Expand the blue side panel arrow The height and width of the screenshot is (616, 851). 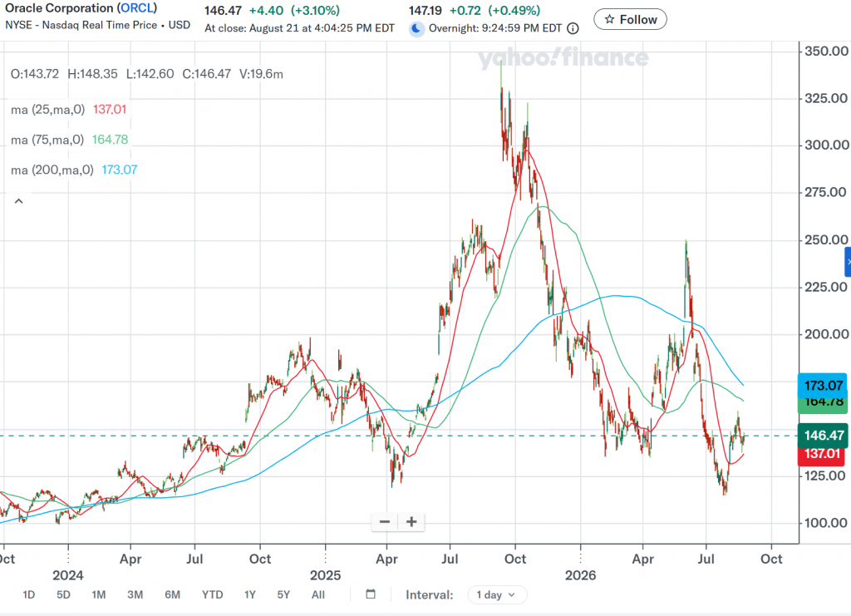(x=848, y=262)
